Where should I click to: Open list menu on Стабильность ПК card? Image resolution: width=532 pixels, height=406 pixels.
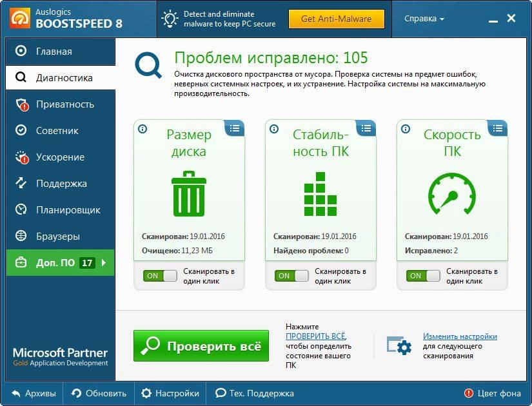tap(366, 128)
